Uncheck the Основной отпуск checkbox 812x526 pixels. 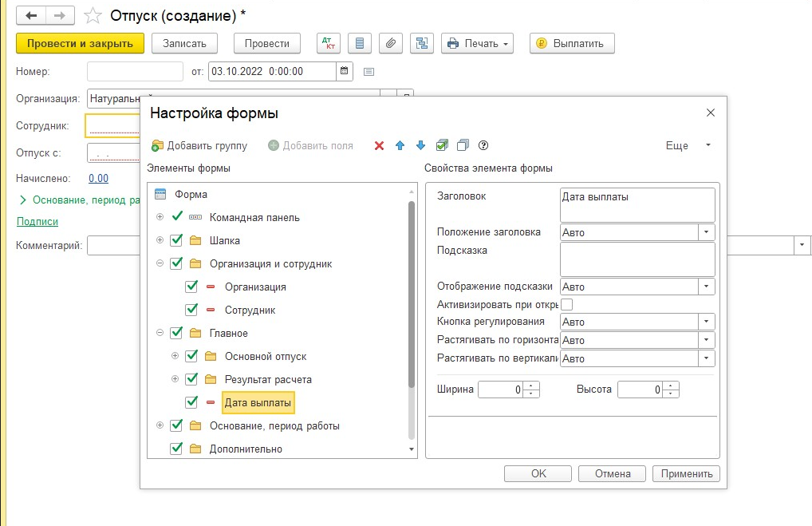[191, 356]
